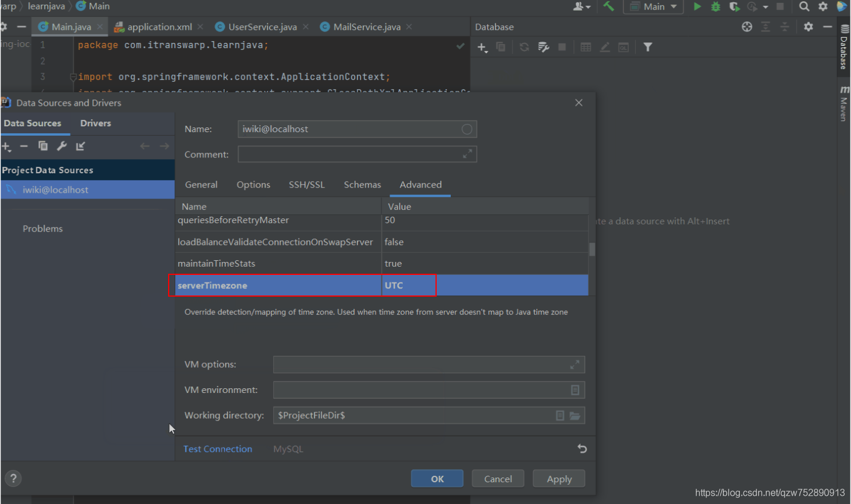Open the VM environment variables editor
This screenshot has width=851, height=504.
tap(575, 390)
